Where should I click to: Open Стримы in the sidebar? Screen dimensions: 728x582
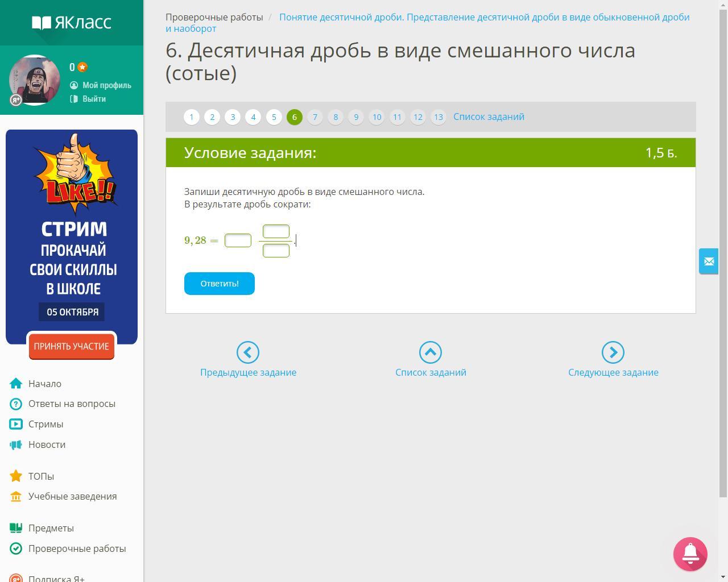pyautogui.click(x=45, y=424)
